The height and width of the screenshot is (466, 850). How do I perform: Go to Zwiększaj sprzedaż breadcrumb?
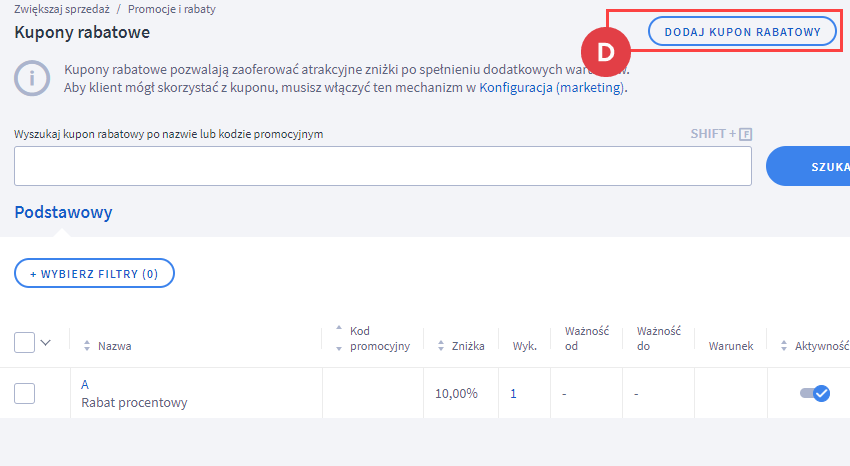coord(62,9)
